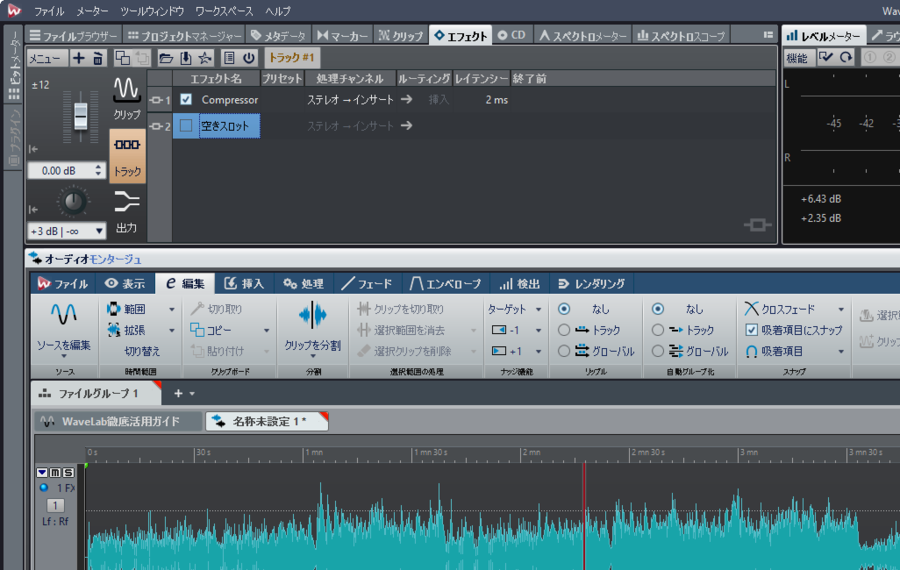Select Ripple 'Global' radio button
The width and height of the screenshot is (900, 570).
[564, 351]
